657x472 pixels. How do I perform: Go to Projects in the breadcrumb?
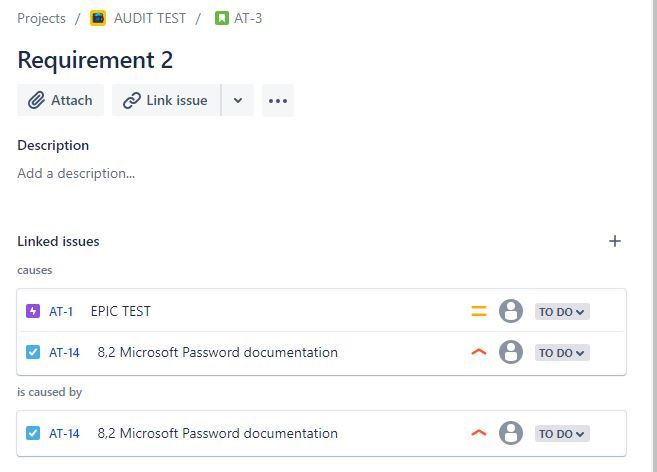pyautogui.click(x=41, y=18)
